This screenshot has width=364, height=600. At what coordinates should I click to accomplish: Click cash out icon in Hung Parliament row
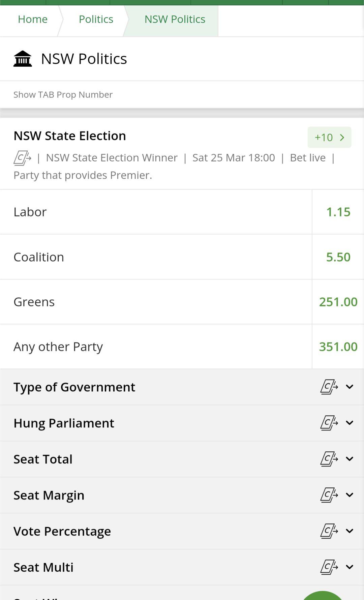(x=329, y=423)
